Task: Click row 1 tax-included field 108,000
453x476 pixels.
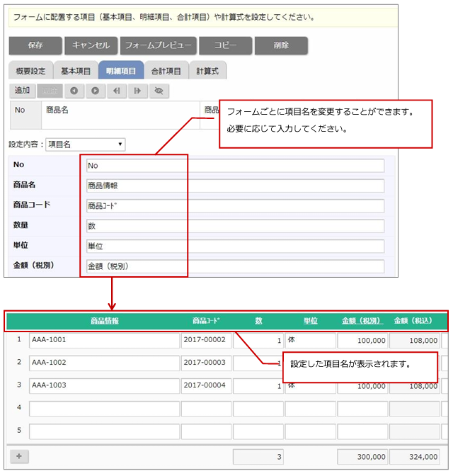Action: [x=415, y=341]
